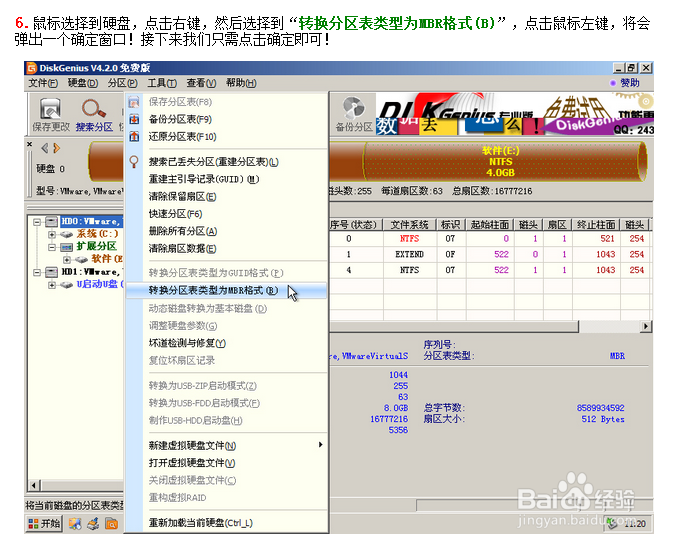
Task: Open the 工具(T) menu
Action: pyautogui.click(x=162, y=83)
